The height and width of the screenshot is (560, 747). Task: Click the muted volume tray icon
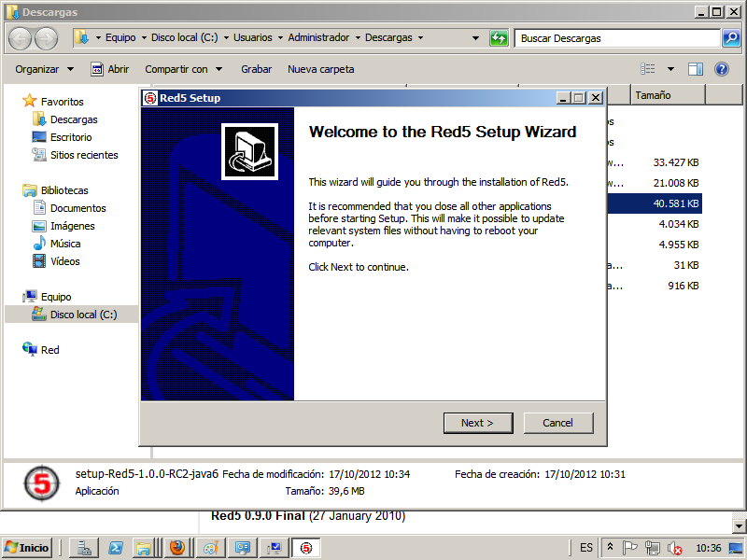coord(674,548)
